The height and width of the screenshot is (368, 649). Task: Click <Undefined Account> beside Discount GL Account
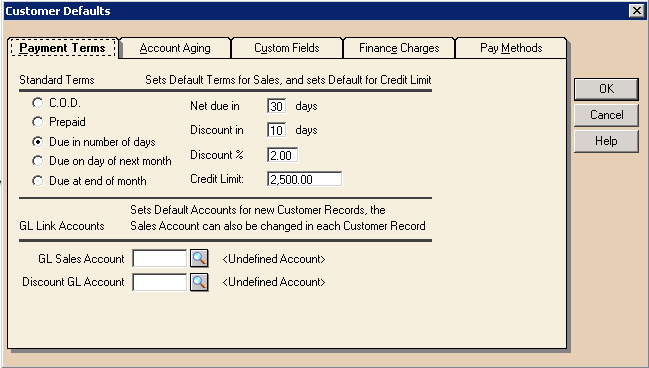(x=274, y=282)
